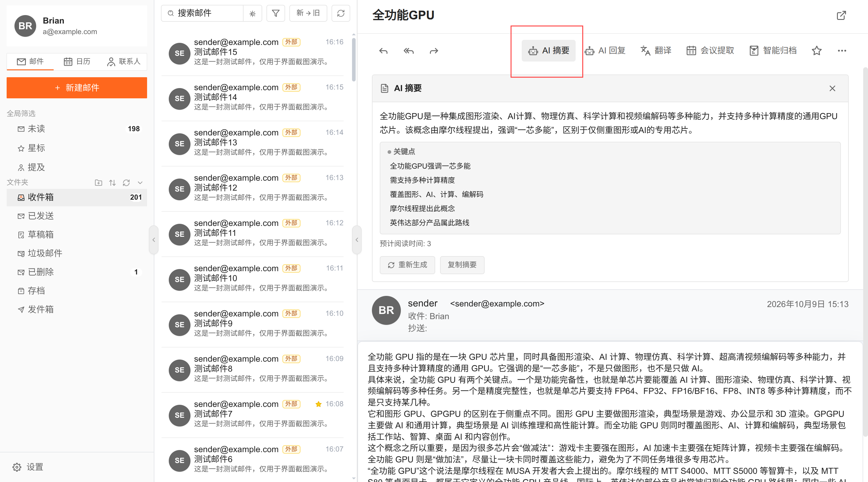
Task: Click the star on 测试邮件7
Action: (x=319, y=404)
